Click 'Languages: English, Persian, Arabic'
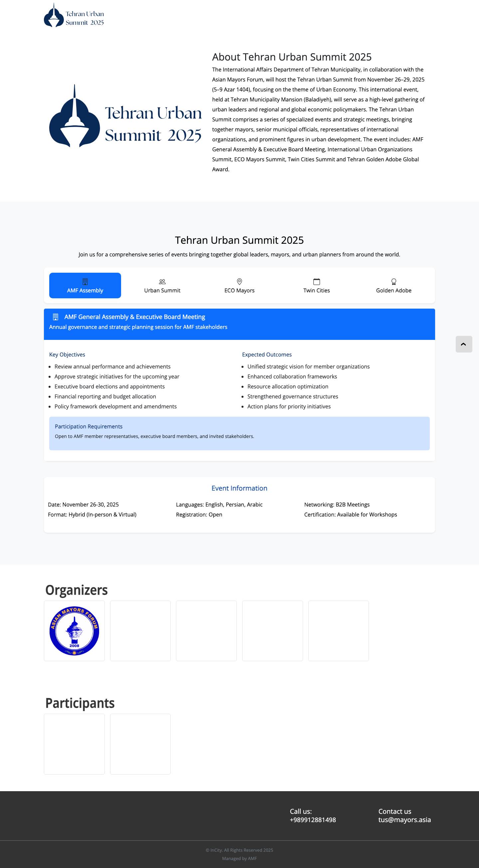The image size is (479, 868). click(219, 505)
